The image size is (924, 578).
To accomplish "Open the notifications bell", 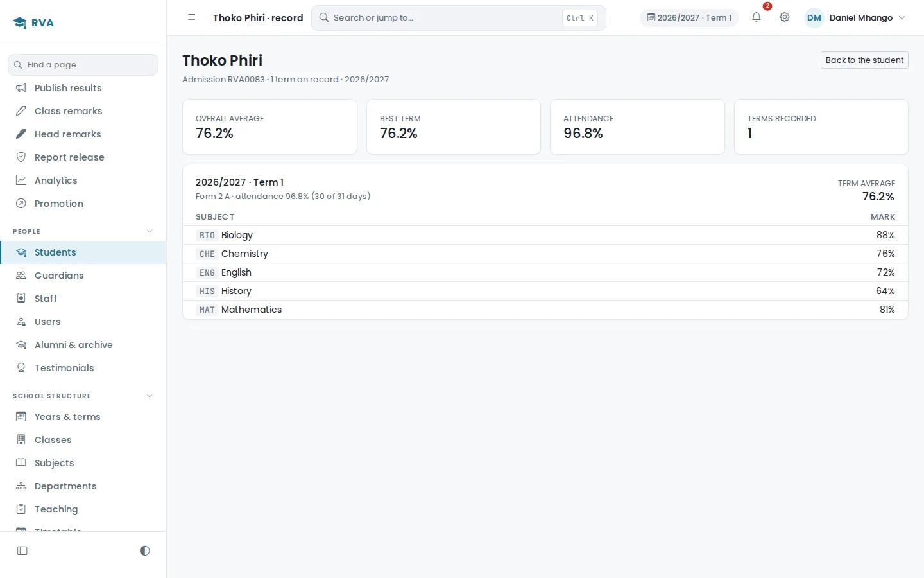I will (x=757, y=17).
